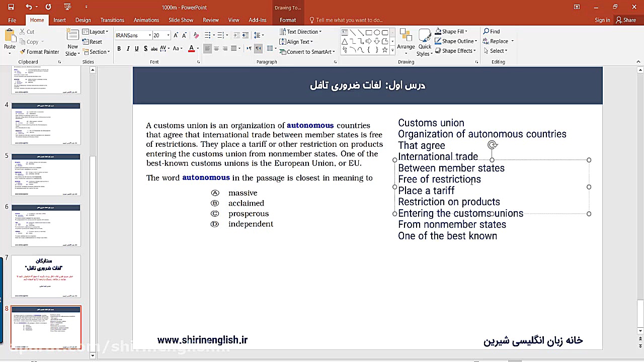644x362 pixels.
Task: Click the Redo/Repeat icon in title bar
Action: tap(48, 7)
